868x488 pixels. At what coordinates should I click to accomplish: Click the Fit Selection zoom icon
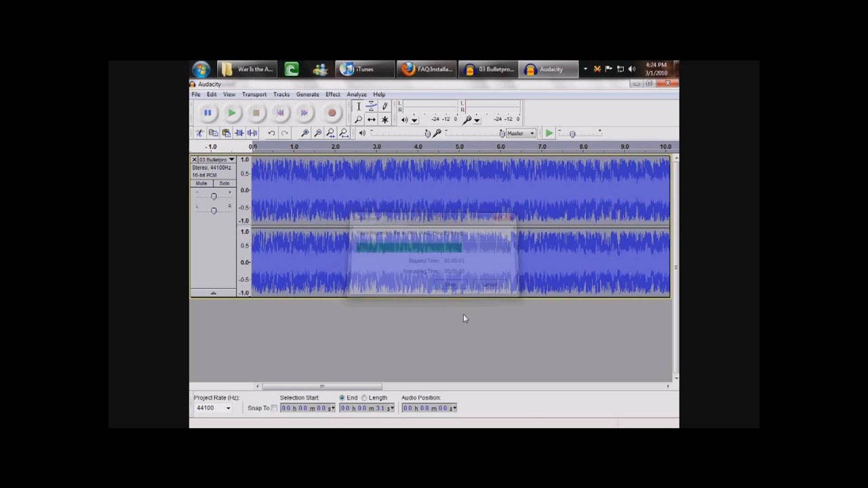pos(330,134)
